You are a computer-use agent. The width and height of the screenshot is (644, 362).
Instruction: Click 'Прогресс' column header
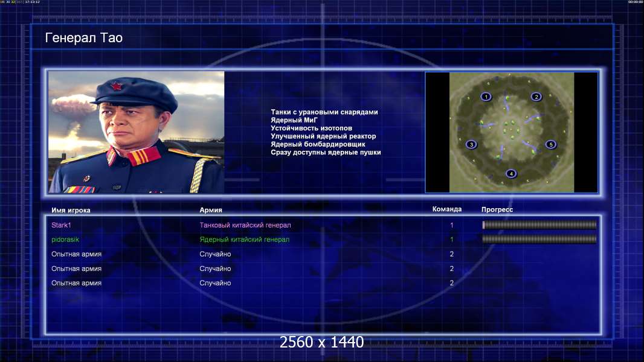tap(497, 209)
